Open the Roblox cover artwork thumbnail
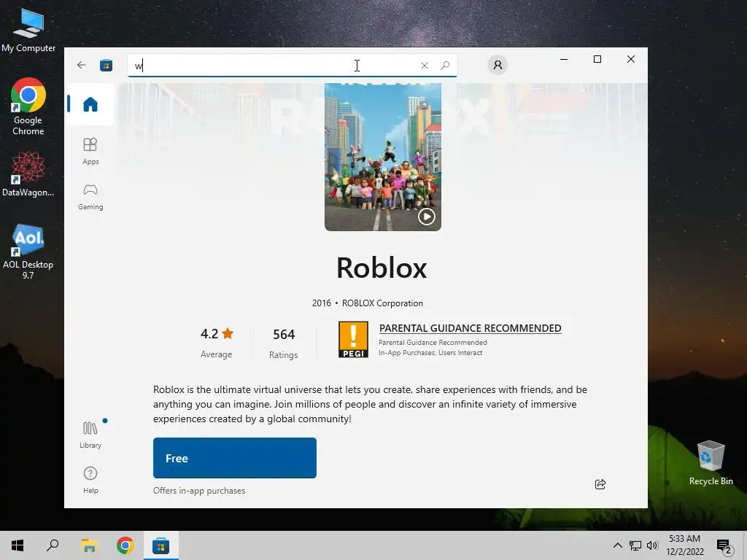This screenshot has width=747, height=560. click(x=382, y=157)
